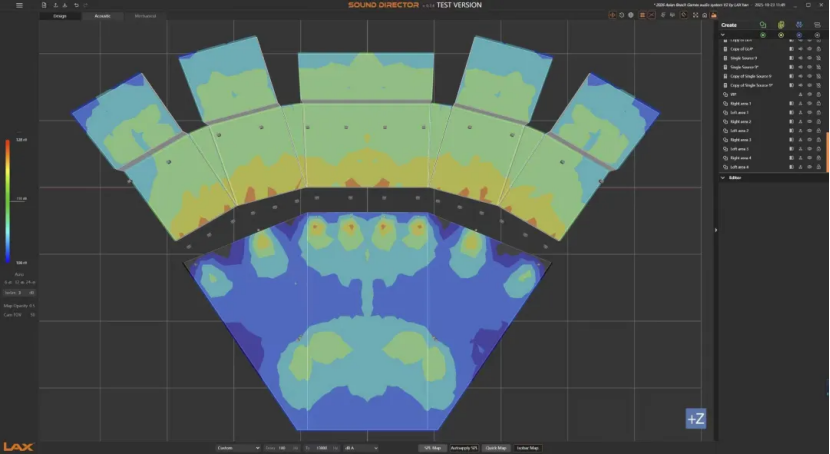
Task: Click the redo arrow icon
Action: click(x=85, y=5)
